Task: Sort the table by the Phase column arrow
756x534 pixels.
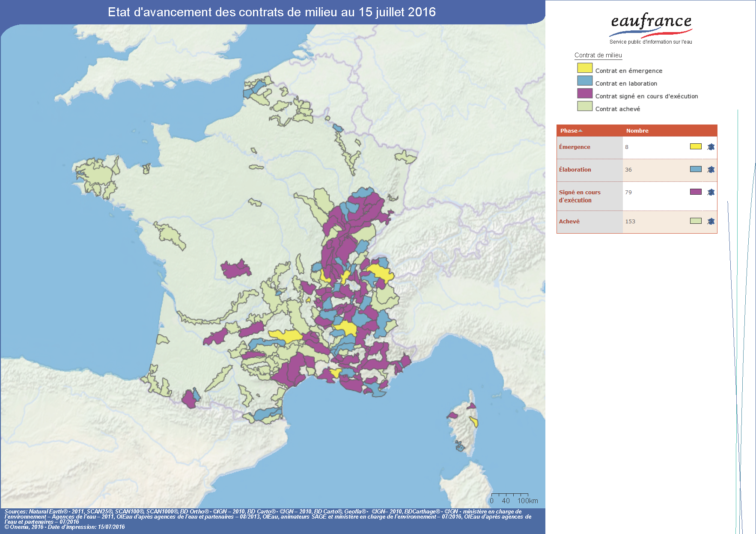Action: [x=580, y=131]
